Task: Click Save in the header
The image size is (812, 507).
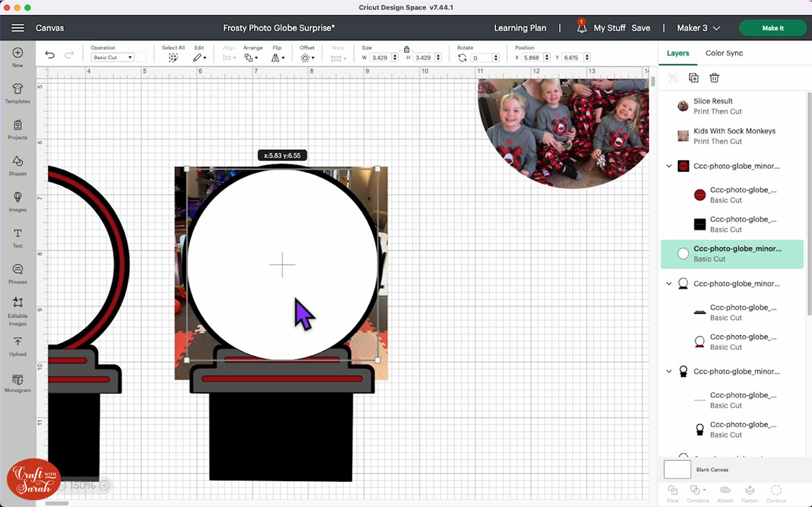Action: [640, 28]
